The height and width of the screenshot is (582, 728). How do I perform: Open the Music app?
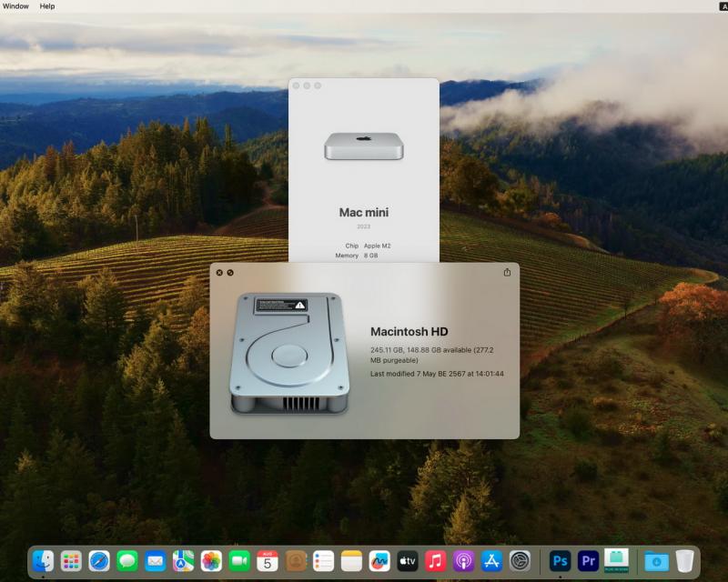pyautogui.click(x=435, y=561)
